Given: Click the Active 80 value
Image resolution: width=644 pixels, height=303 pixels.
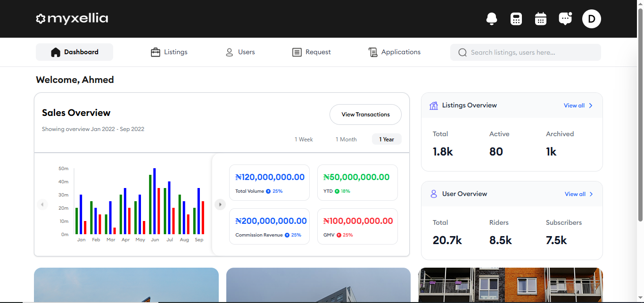Looking at the screenshot, I should click(x=496, y=152).
